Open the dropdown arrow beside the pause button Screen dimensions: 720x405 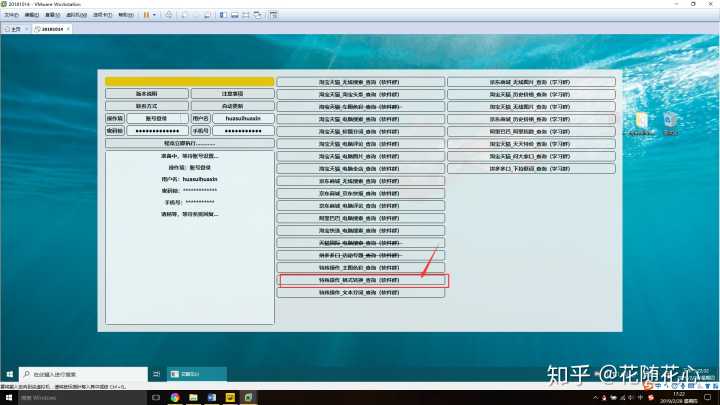pyautogui.click(x=154, y=15)
